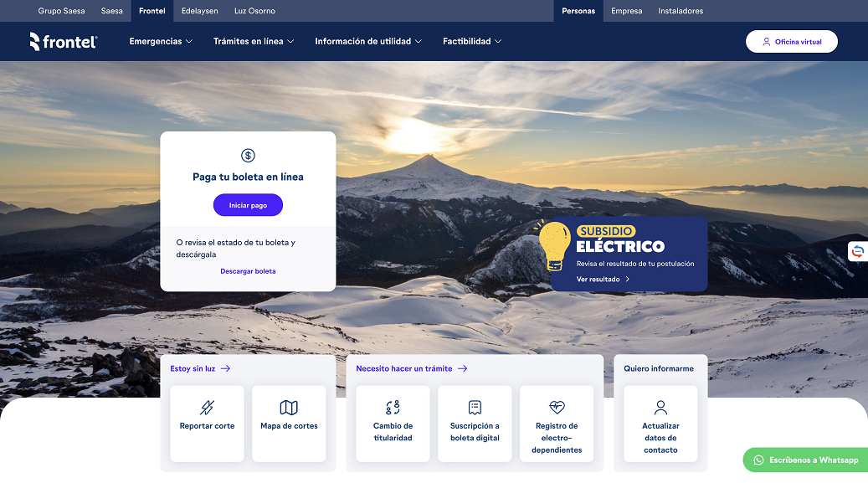Switch to the Instaladores tab

coord(681,11)
